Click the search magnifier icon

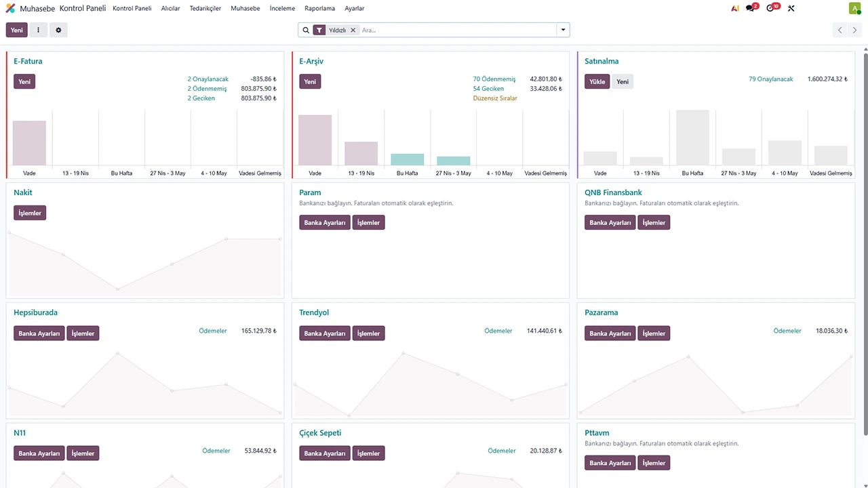[306, 30]
